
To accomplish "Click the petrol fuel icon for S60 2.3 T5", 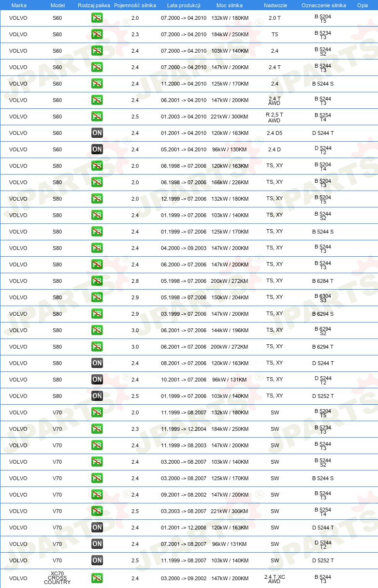I will pyautogui.click(x=97, y=34).
